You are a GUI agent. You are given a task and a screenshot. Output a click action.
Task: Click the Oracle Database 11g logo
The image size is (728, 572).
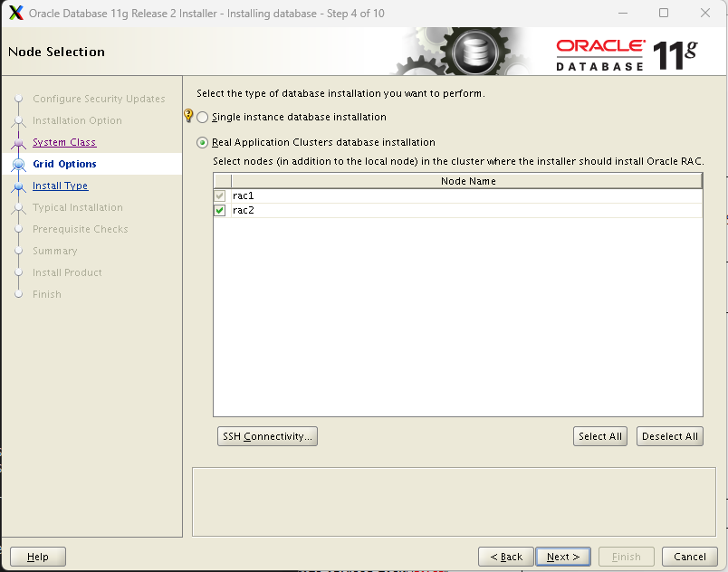point(627,54)
